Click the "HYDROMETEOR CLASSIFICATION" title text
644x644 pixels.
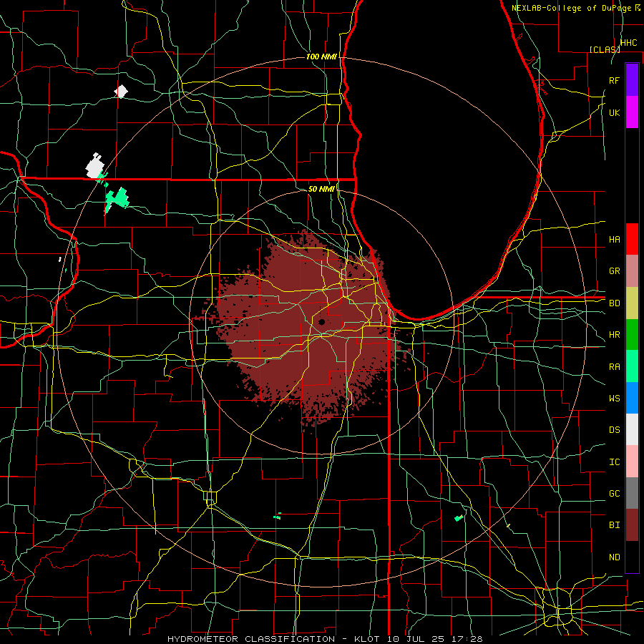[x=251, y=639]
